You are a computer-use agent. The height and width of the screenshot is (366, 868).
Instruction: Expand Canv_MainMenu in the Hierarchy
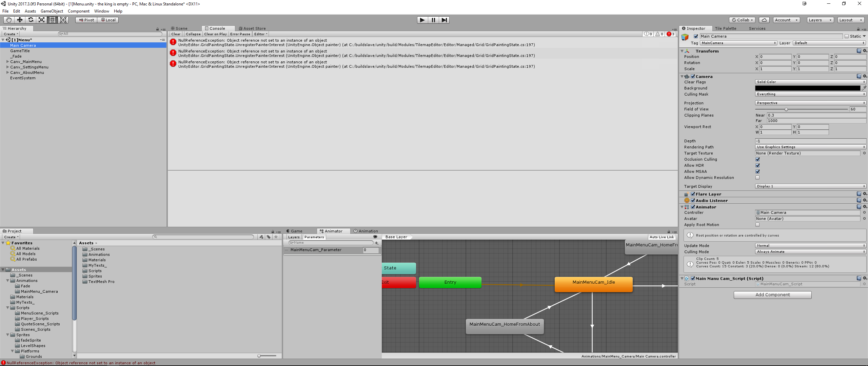tap(7, 62)
